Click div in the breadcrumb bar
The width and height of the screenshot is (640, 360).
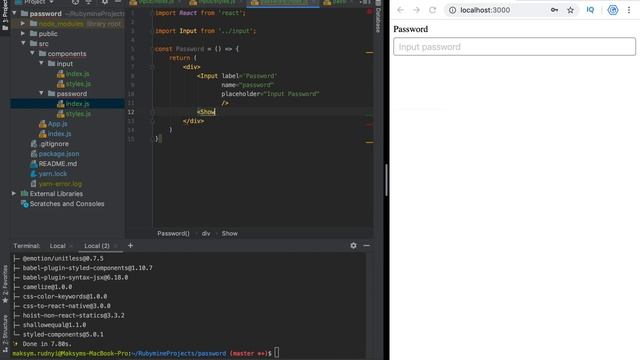(206, 233)
